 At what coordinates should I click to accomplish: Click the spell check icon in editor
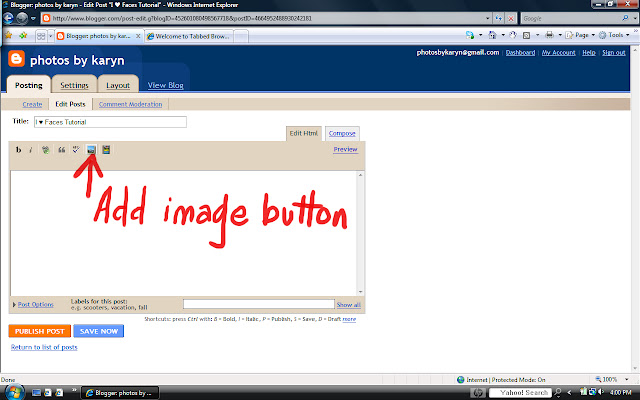coord(76,150)
